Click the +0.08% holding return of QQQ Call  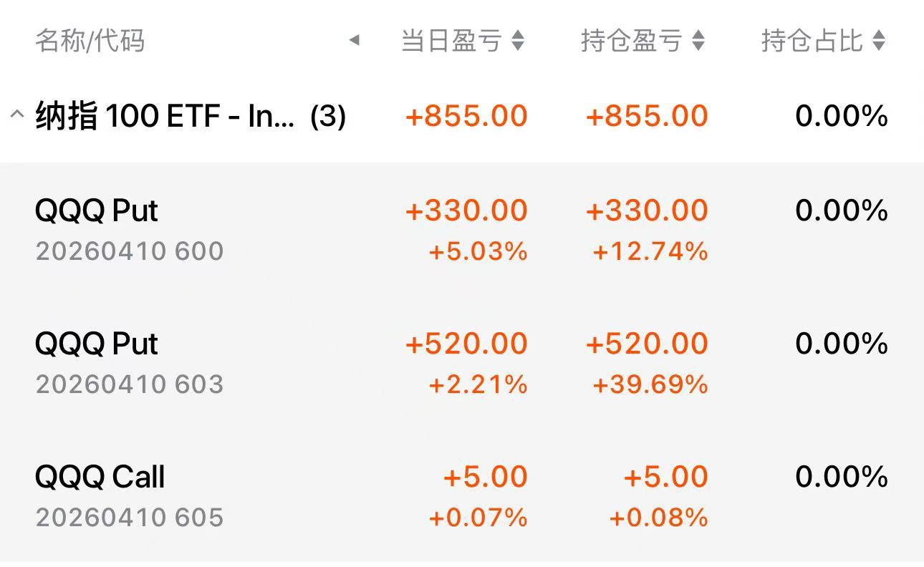pos(658,517)
